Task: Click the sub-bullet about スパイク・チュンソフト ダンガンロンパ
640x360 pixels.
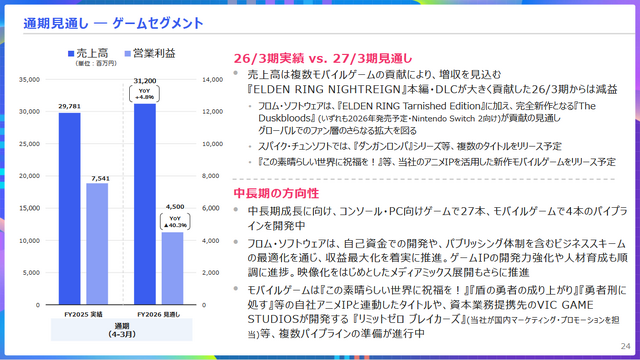Action: coord(410,146)
